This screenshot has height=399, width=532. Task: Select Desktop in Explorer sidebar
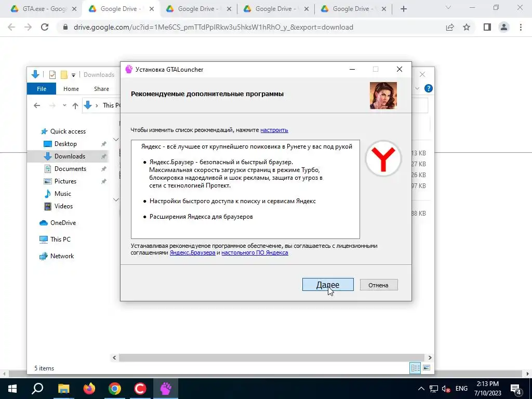point(65,144)
